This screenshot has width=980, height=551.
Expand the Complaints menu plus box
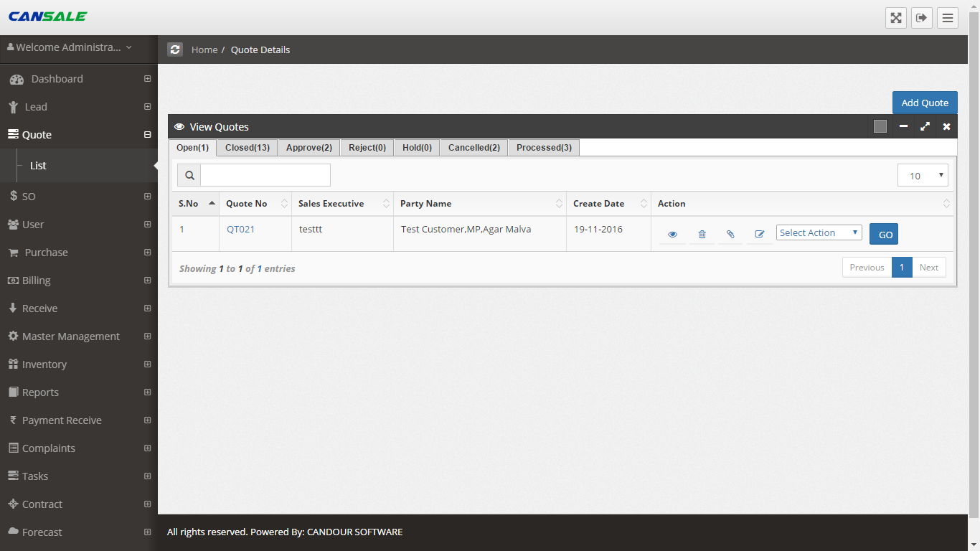(x=147, y=448)
